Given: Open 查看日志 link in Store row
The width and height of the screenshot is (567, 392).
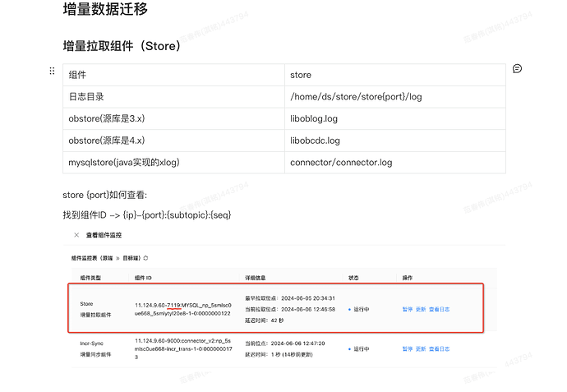Looking at the screenshot, I should click(x=440, y=309).
